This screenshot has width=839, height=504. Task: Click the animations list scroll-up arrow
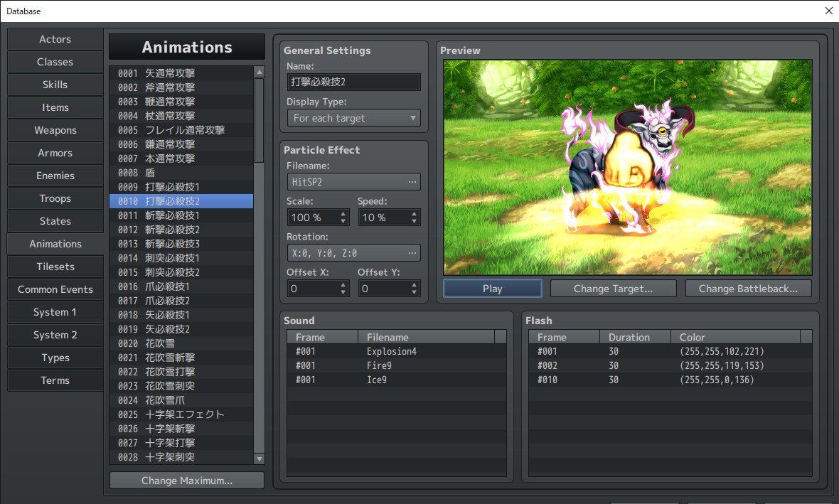point(259,71)
